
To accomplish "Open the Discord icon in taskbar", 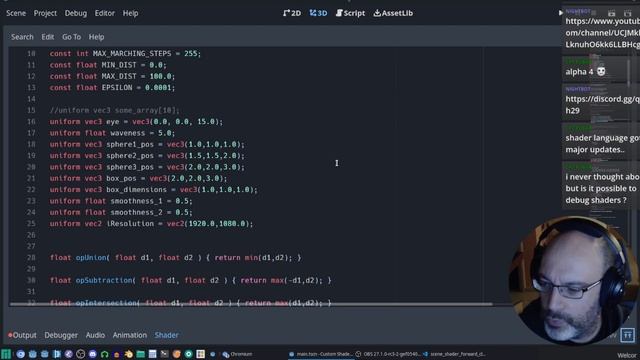I will click(x=93, y=354).
